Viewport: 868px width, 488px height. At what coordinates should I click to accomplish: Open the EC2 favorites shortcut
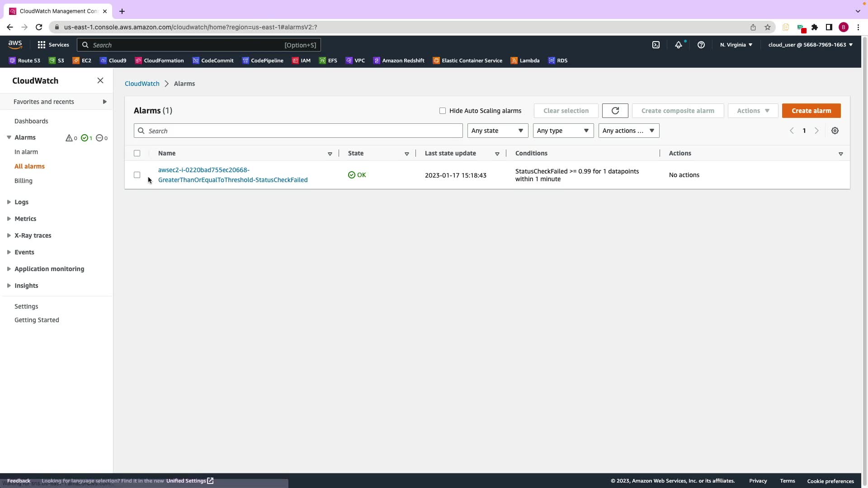[82, 61]
